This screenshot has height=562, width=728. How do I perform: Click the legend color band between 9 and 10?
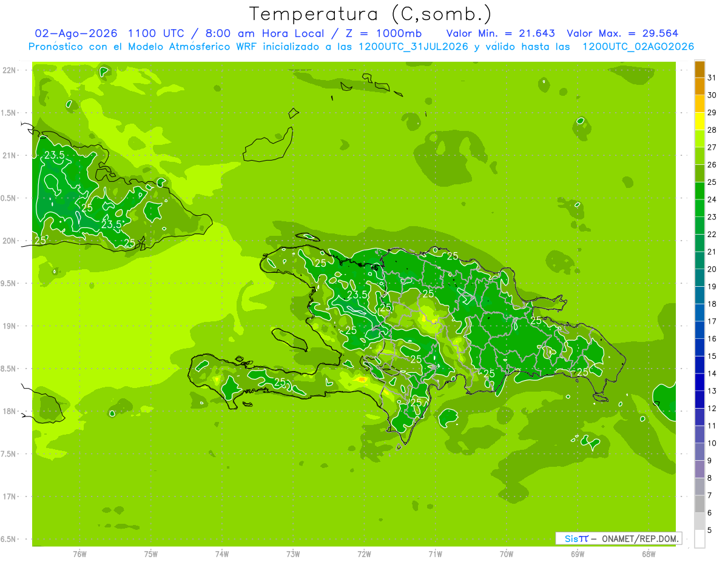(699, 452)
